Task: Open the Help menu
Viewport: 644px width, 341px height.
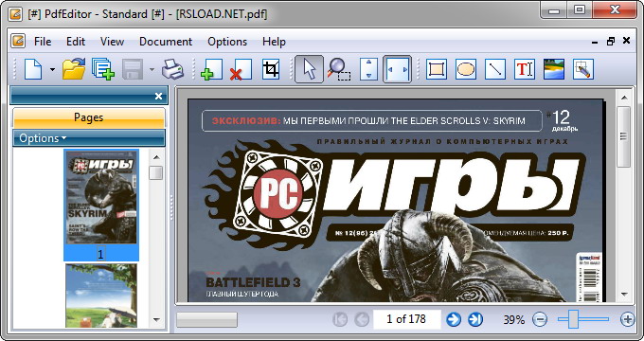Action: 274,42
